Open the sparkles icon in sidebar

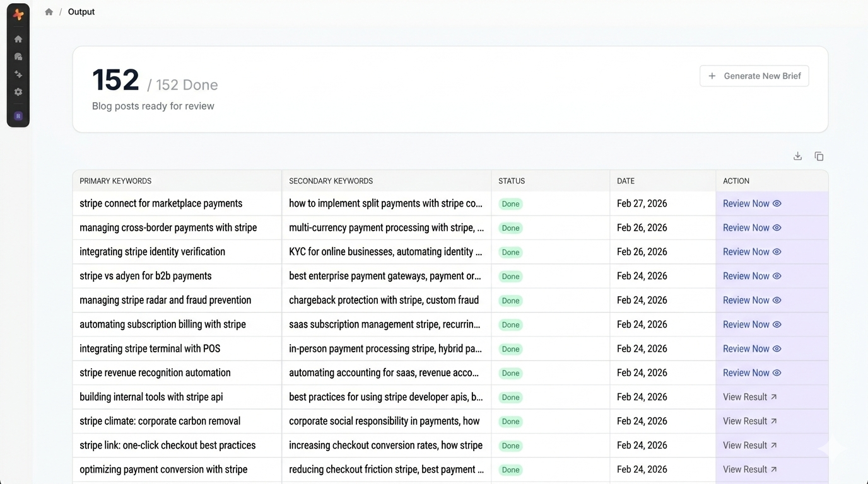point(18,74)
